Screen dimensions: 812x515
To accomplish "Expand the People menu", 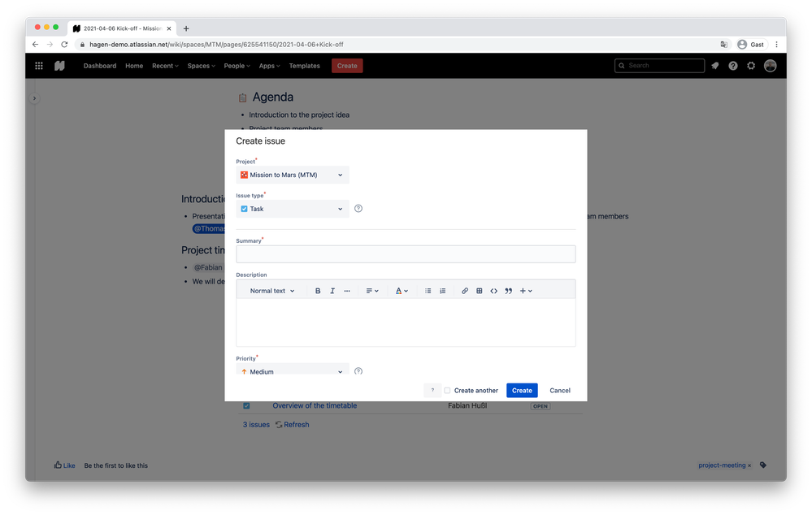I will coord(237,66).
